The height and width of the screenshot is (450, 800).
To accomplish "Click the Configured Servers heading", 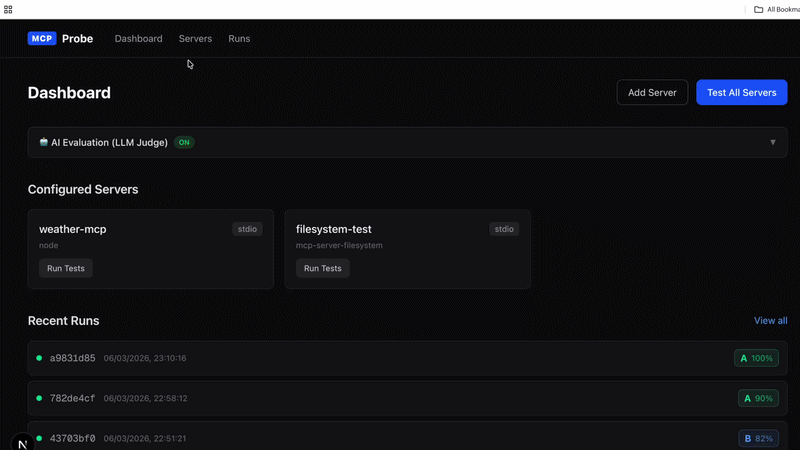I will 83,189.
